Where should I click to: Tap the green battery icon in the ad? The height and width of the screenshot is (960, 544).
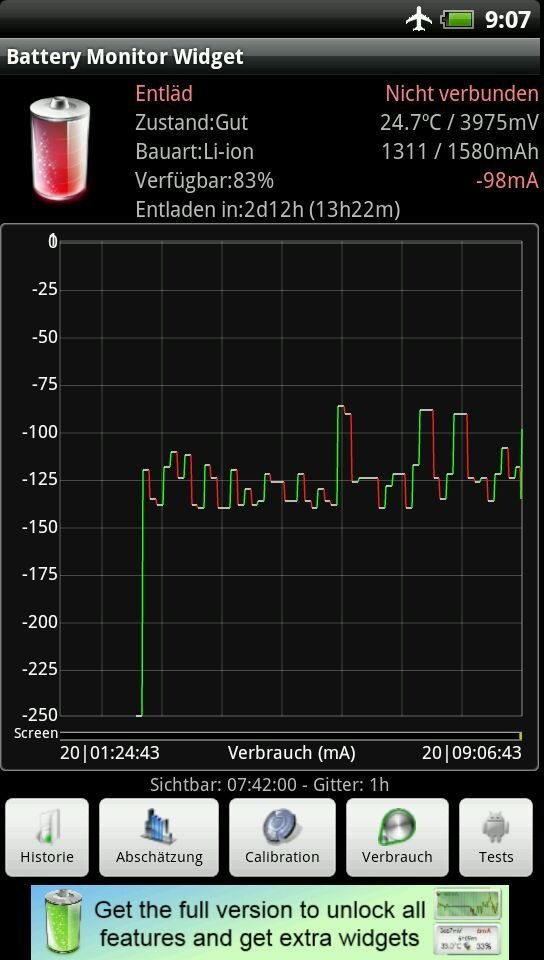(64, 922)
